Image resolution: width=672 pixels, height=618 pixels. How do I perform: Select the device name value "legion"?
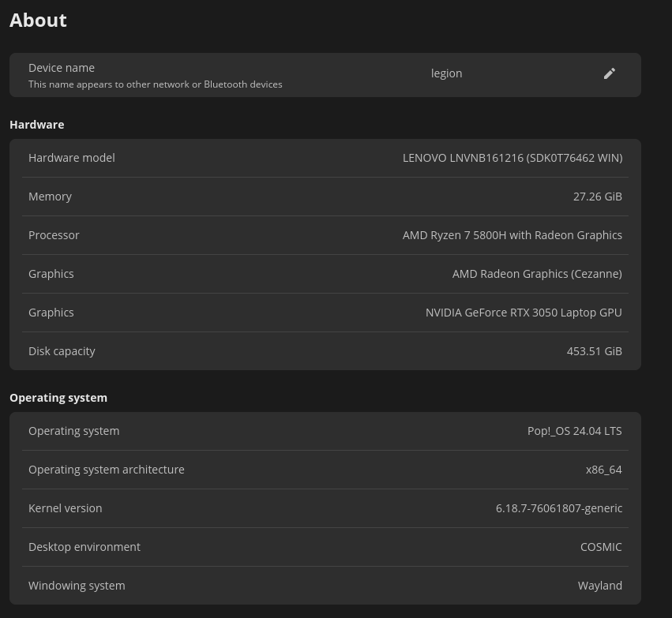click(x=446, y=73)
